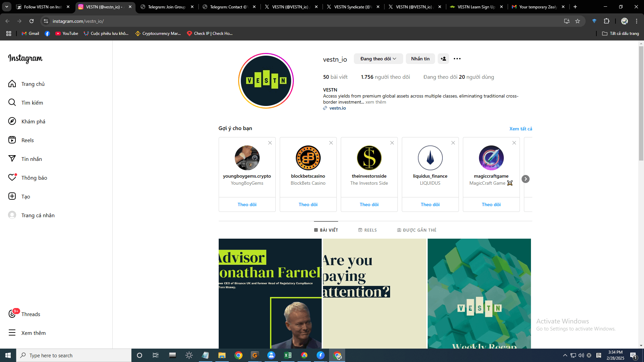This screenshot has height=362, width=644.
Task: Open Thông báo notifications heart icon
Action: pyautogui.click(x=12, y=178)
